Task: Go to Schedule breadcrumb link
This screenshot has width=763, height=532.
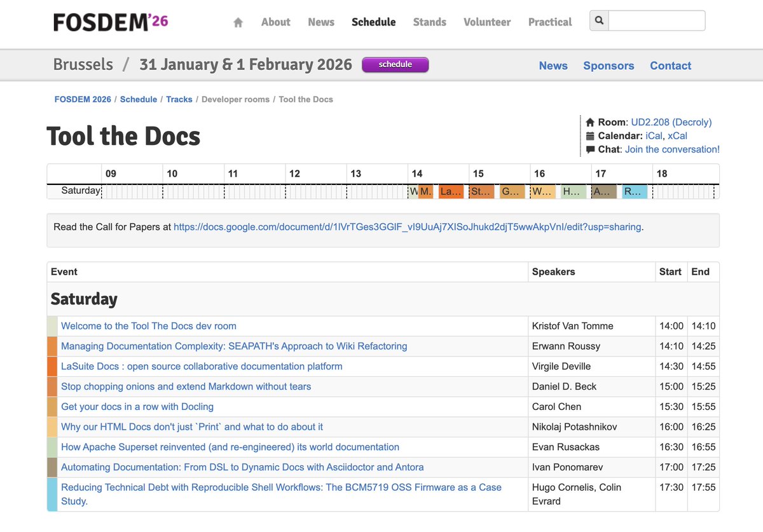Action: point(139,99)
